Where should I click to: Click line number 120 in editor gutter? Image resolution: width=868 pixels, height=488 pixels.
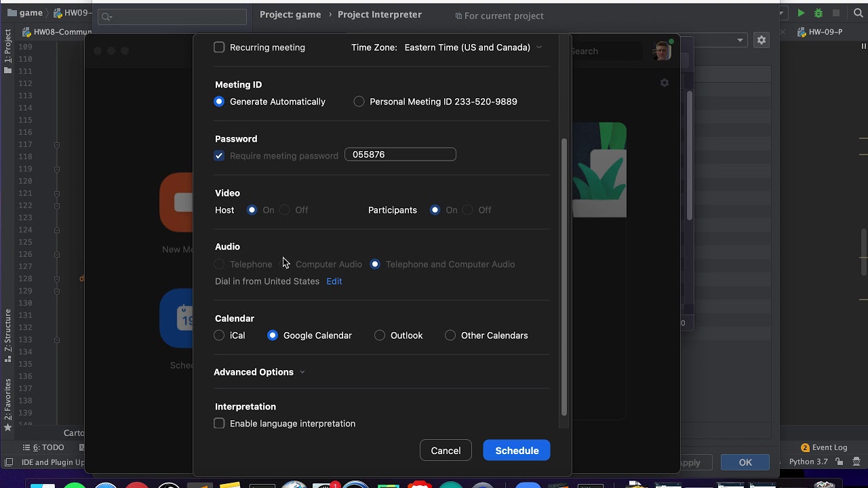pyautogui.click(x=26, y=181)
